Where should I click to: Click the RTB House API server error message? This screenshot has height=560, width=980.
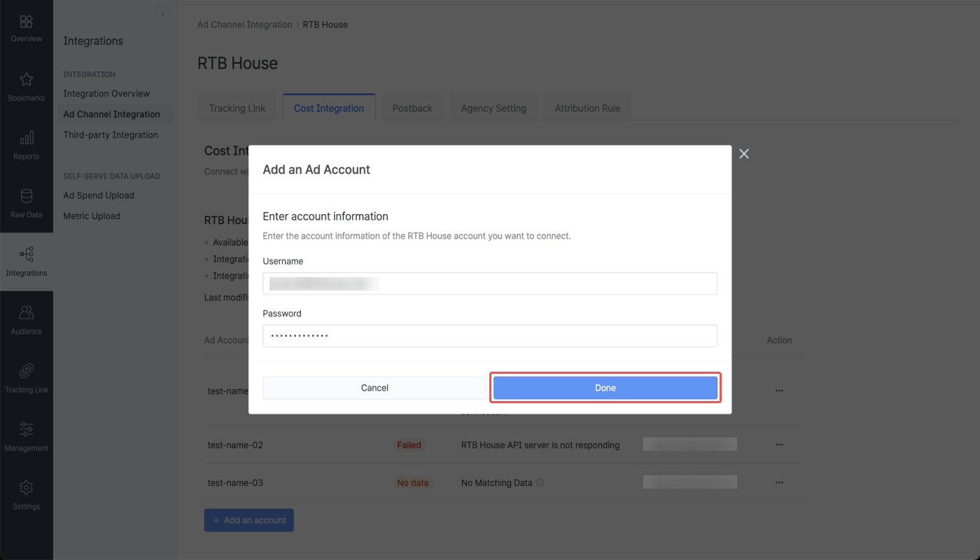540,445
